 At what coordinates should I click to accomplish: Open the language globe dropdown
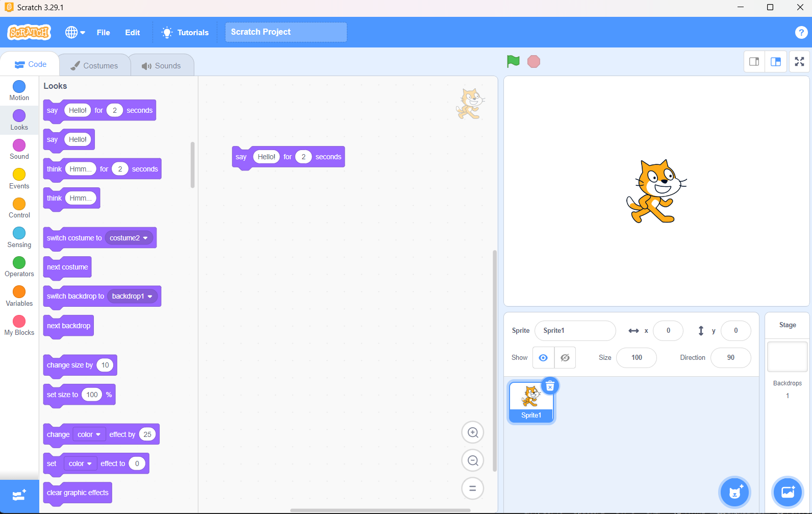75,32
